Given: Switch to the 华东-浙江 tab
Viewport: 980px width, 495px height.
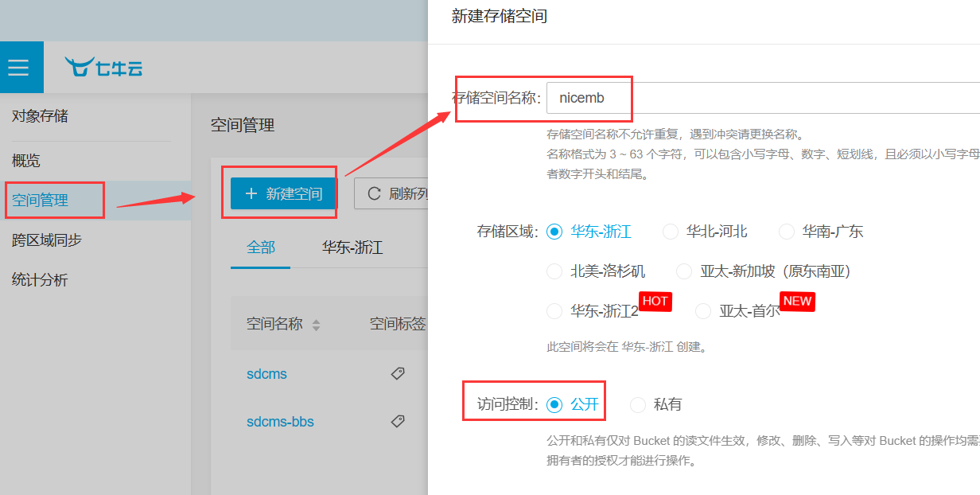Looking at the screenshot, I should 352,247.
